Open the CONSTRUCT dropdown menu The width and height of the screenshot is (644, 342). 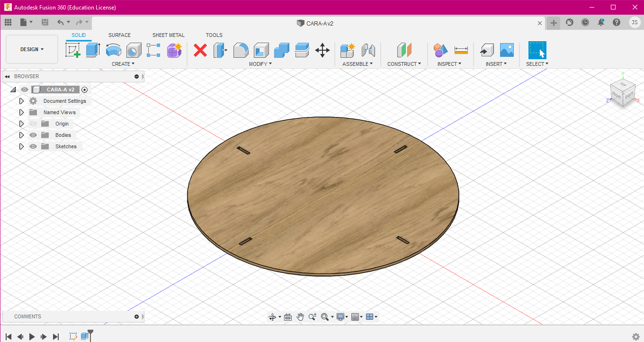click(403, 64)
